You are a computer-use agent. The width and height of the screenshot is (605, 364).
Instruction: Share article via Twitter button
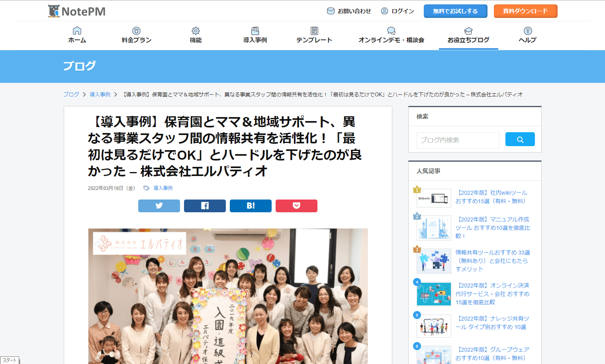[x=159, y=206]
